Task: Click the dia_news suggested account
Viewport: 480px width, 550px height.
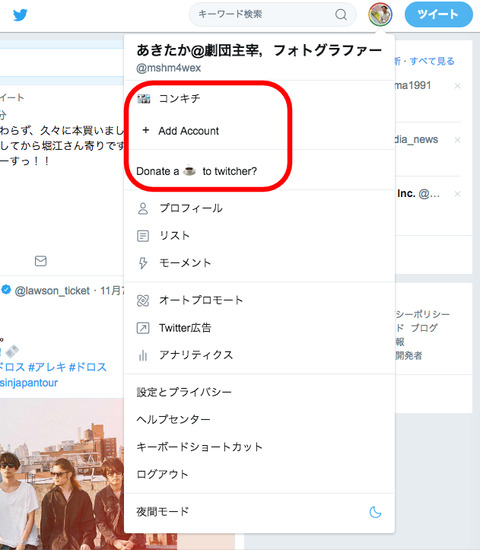Action: click(x=416, y=140)
